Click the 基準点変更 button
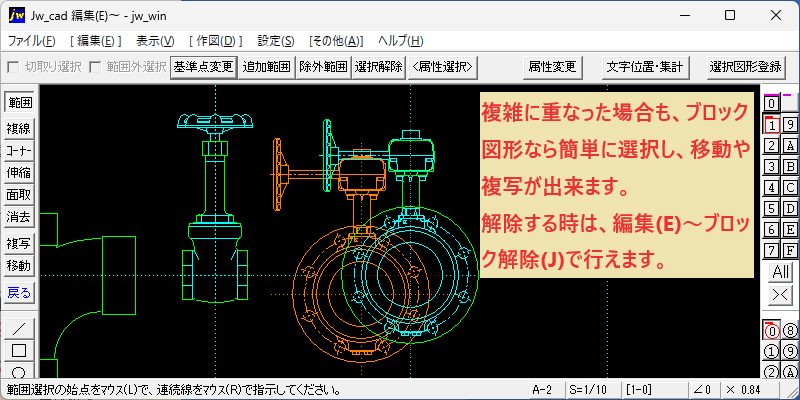The height and width of the screenshot is (400, 800). [204, 67]
